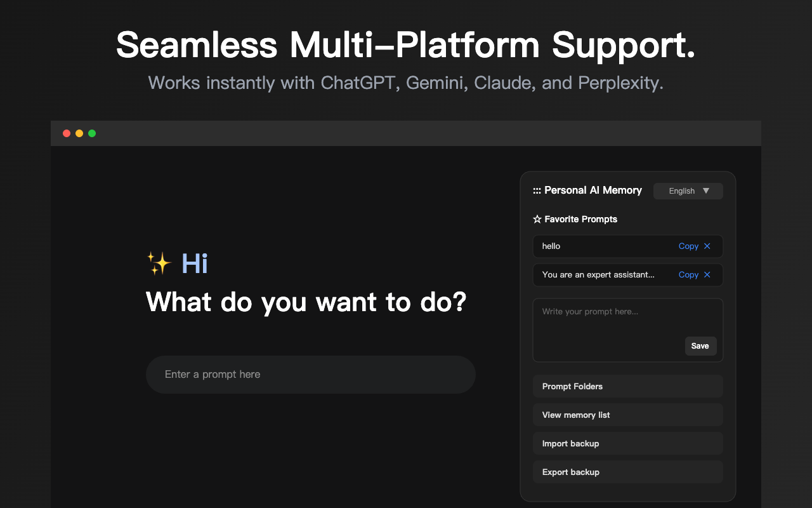This screenshot has height=508, width=812.
Task: Select the 'hello' favorite prompt entry
Action: click(x=596, y=246)
